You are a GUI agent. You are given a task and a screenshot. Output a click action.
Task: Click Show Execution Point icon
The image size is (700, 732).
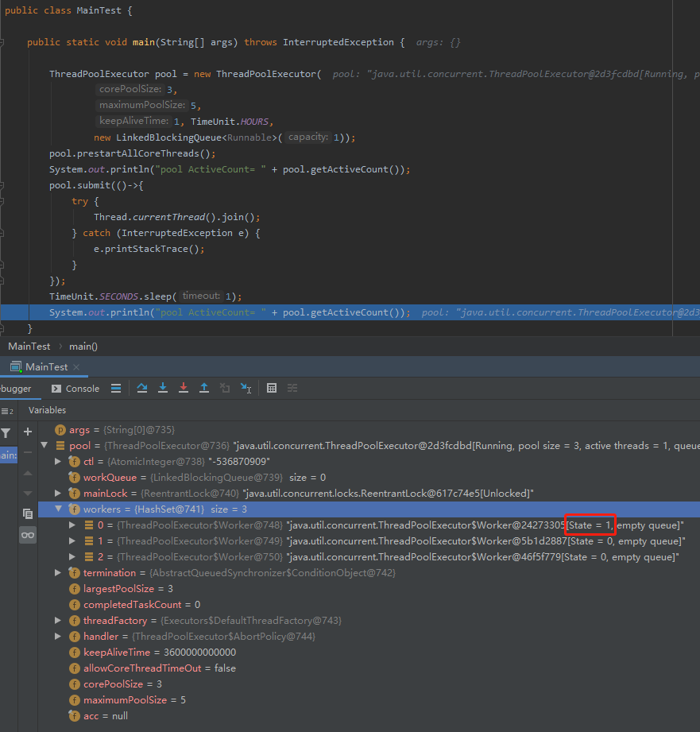pyautogui.click(x=116, y=388)
